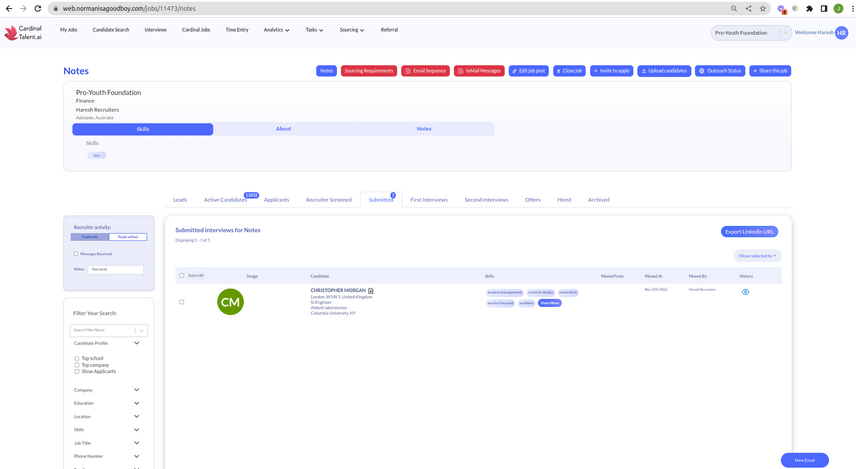Tick the Select All checkbox

(182, 275)
